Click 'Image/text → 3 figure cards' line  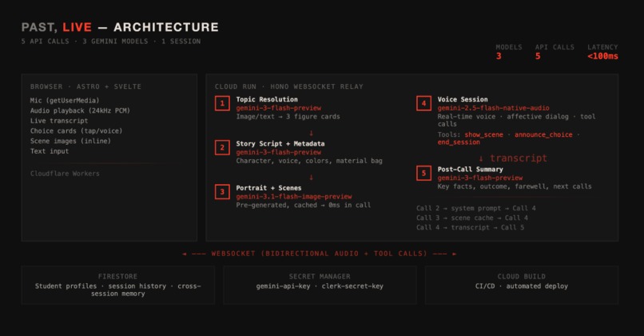[x=288, y=116]
